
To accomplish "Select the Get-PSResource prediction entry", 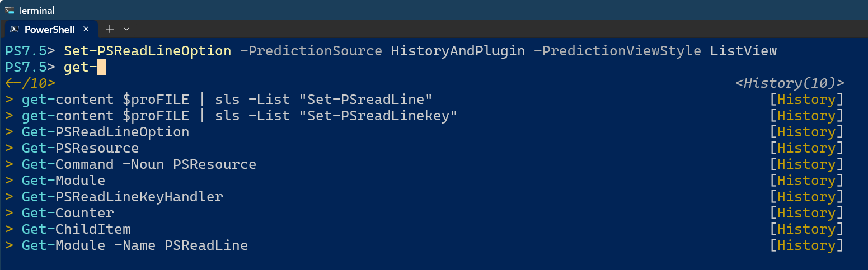I will tap(80, 148).
